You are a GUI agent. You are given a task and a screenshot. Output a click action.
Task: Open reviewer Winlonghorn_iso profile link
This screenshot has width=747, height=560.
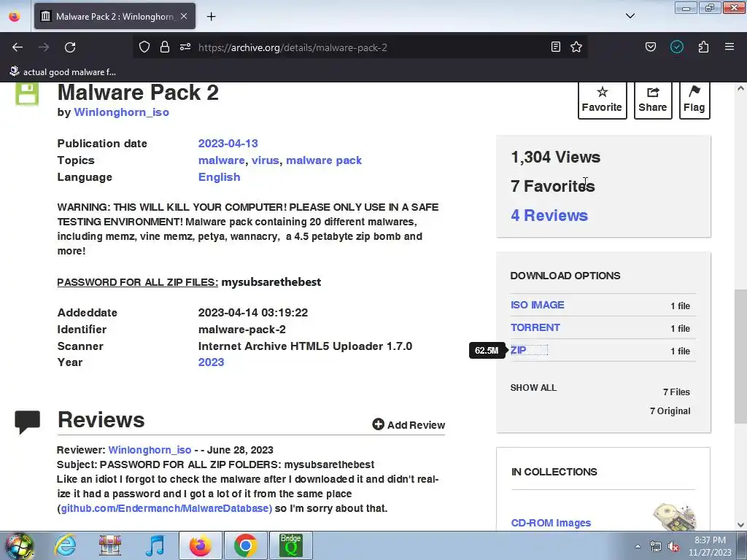tap(150, 450)
